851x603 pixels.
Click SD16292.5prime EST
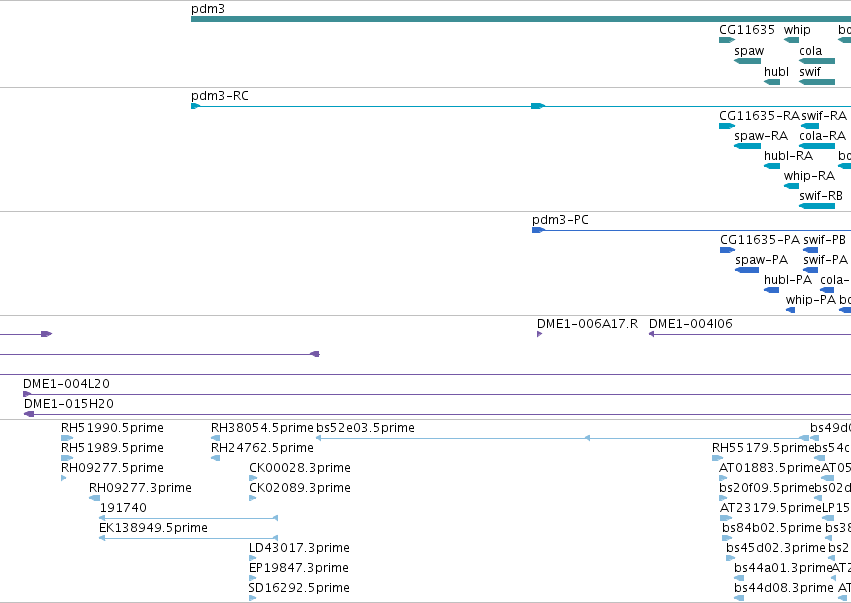click(252, 599)
